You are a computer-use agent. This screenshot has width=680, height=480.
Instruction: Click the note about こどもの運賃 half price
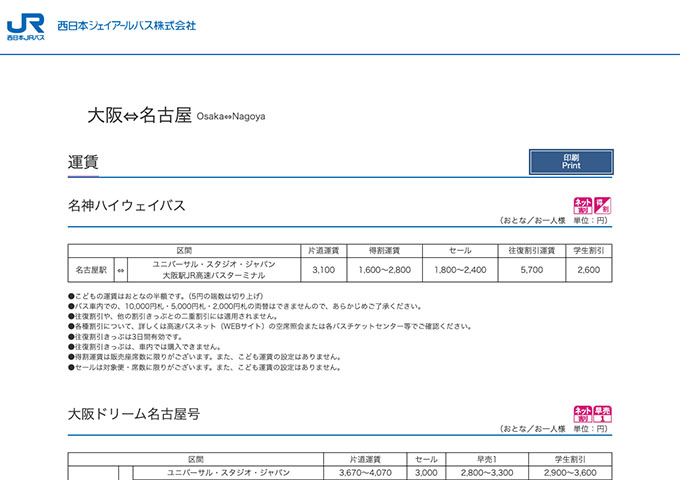pyautogui.click(x=166, y=296)
